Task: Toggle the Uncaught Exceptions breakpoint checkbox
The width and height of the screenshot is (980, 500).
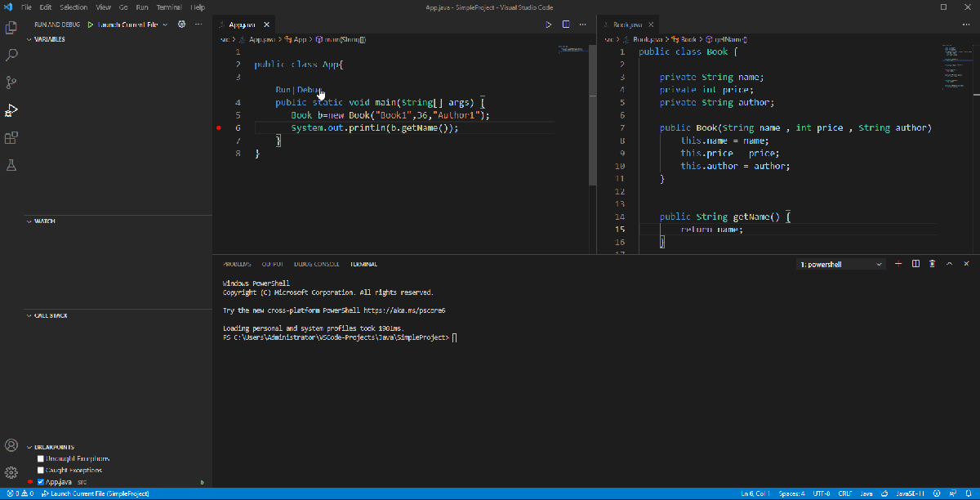Action: pyautogui.click(x=41, y=459)
